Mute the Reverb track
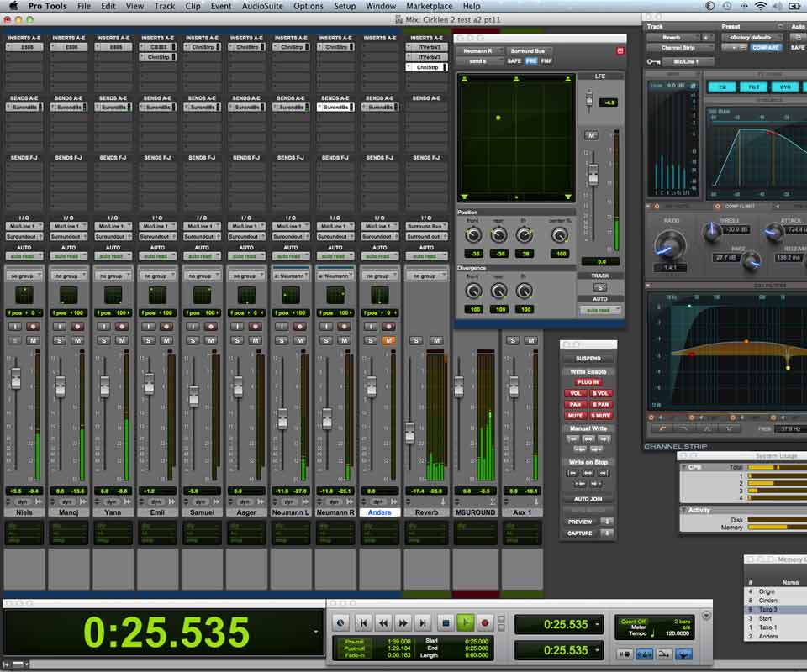Screen dimensions: 807x672 (436, 340)
